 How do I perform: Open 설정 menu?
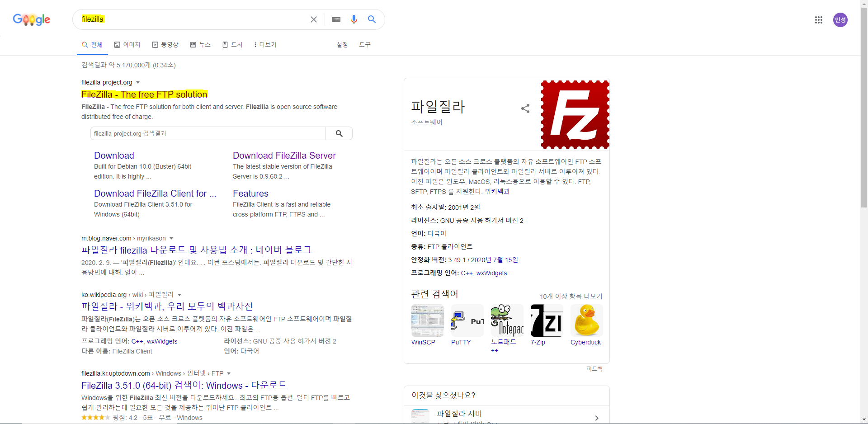point(342,45)
